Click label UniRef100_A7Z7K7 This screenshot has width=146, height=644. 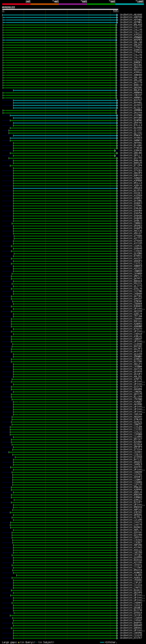[x=131, y=638]
